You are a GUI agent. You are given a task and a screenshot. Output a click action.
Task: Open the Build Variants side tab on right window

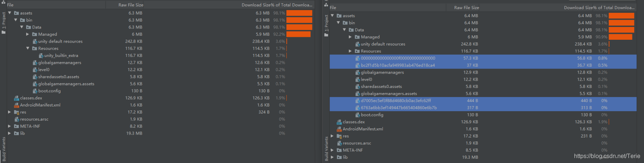326,149
